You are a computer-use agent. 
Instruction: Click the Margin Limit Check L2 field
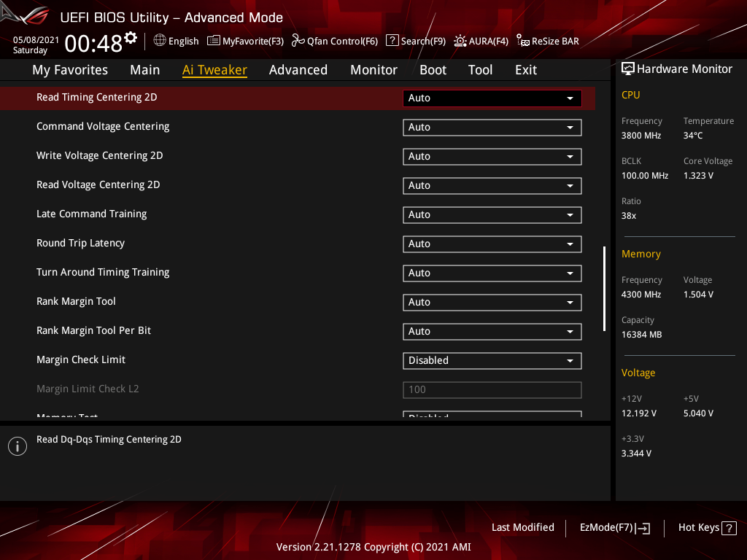[x=492, y=389]
